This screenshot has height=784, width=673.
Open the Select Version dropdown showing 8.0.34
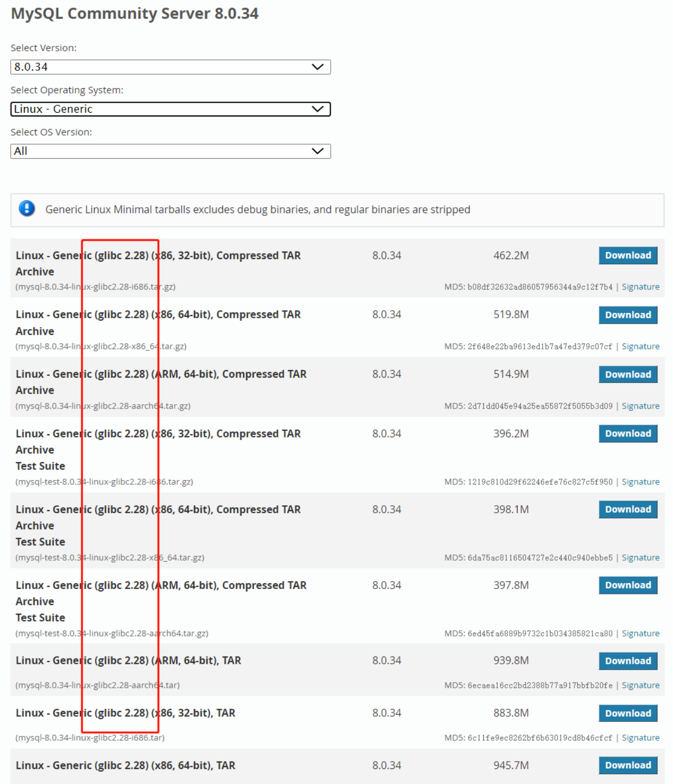[x=170, y=67]
